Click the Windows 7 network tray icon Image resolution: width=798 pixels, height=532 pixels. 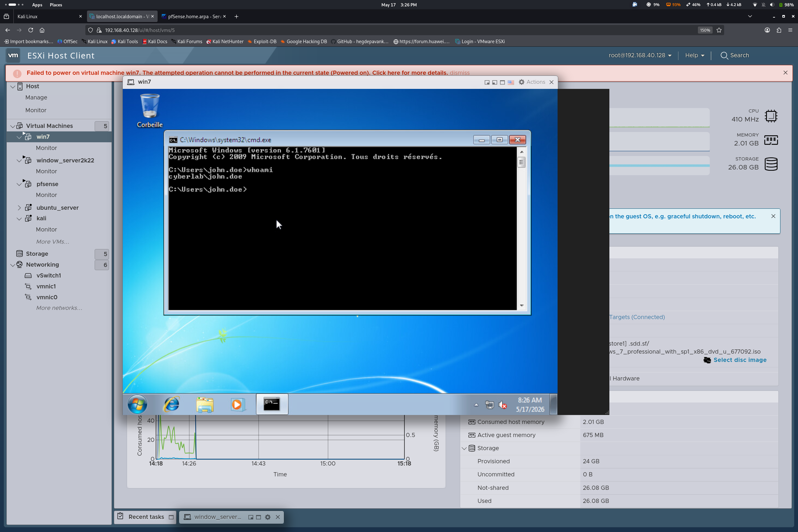click(x=489, y=404)
